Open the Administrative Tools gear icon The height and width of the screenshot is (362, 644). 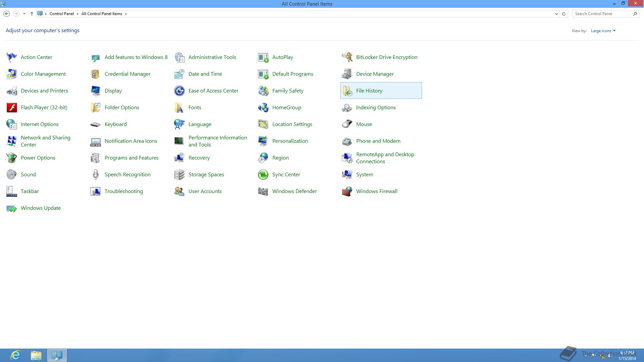coord(179,57)
